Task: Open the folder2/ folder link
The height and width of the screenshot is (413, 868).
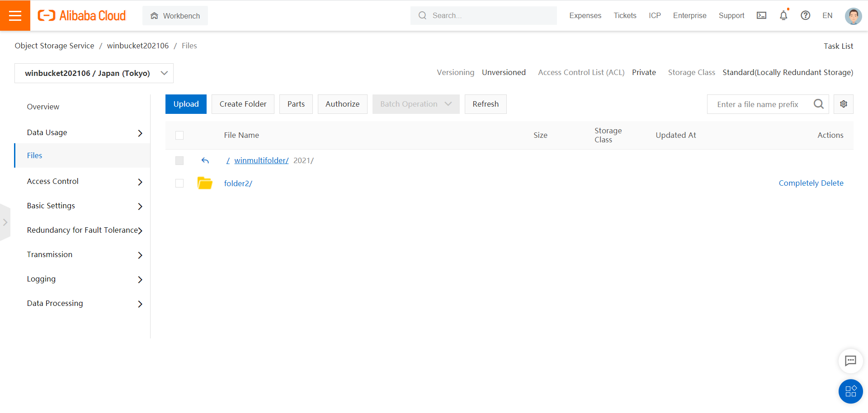Action: [x=238, y=183]
